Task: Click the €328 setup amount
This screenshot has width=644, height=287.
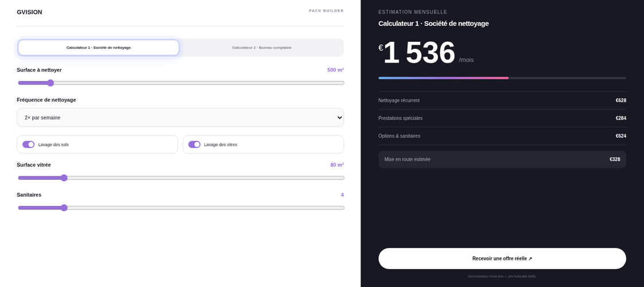Action: [615, 160]
